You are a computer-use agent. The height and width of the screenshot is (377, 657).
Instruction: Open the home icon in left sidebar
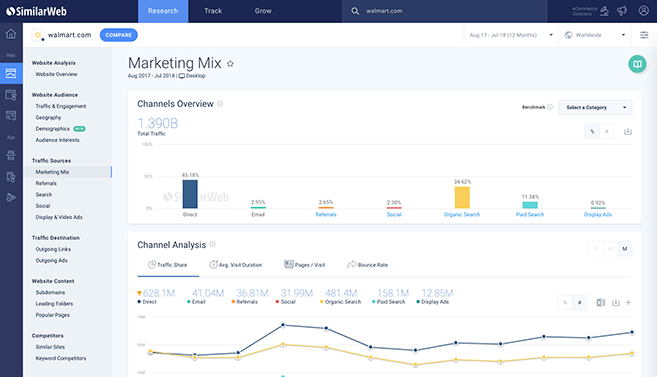point(11,34)
